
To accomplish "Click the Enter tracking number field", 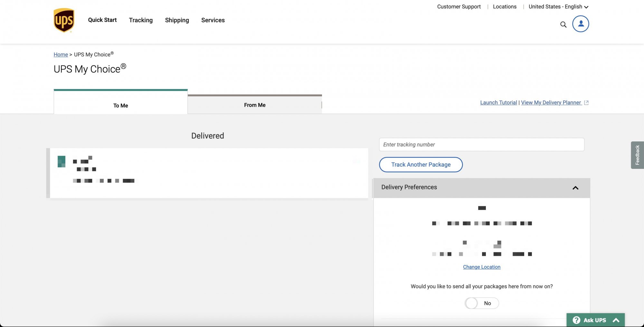I will (482, 144).
